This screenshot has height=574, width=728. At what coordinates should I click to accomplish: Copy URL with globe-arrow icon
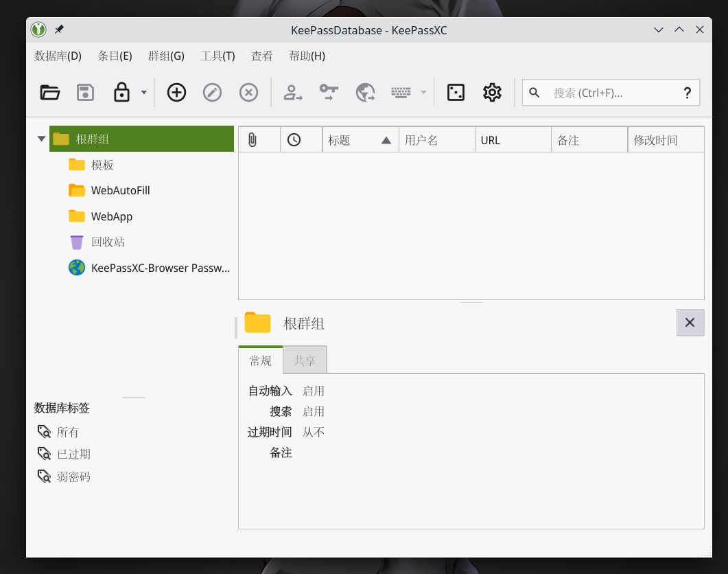point(366,93)
